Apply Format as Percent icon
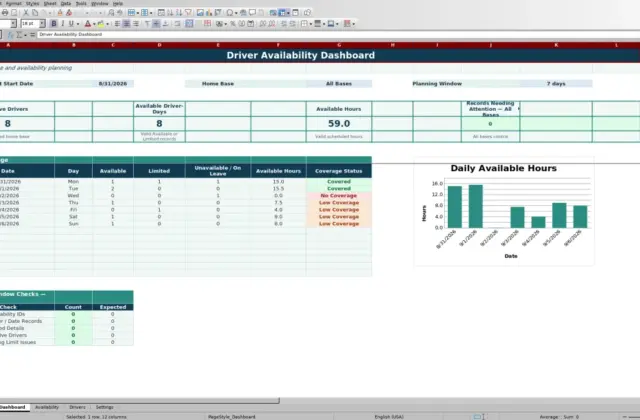This screenshot has height=420, width=640. 233,24
